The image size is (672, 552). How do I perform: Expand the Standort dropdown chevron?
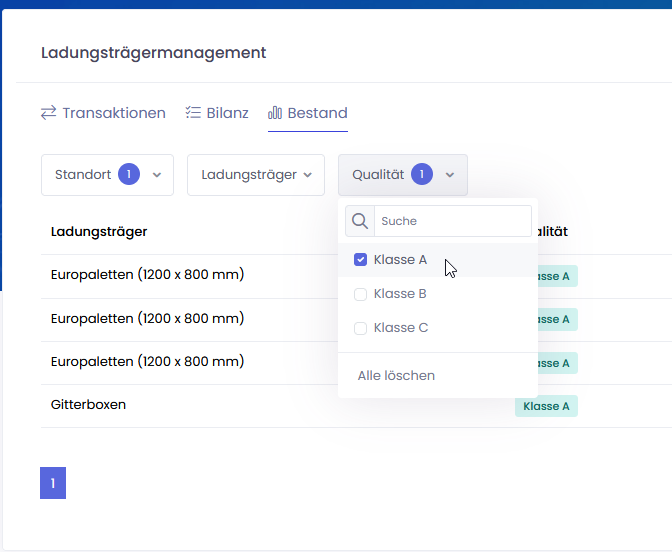pos(157,175)
